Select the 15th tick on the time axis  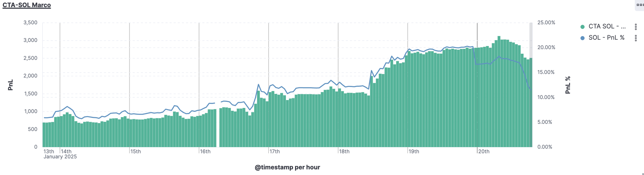(x=136, y=151)
